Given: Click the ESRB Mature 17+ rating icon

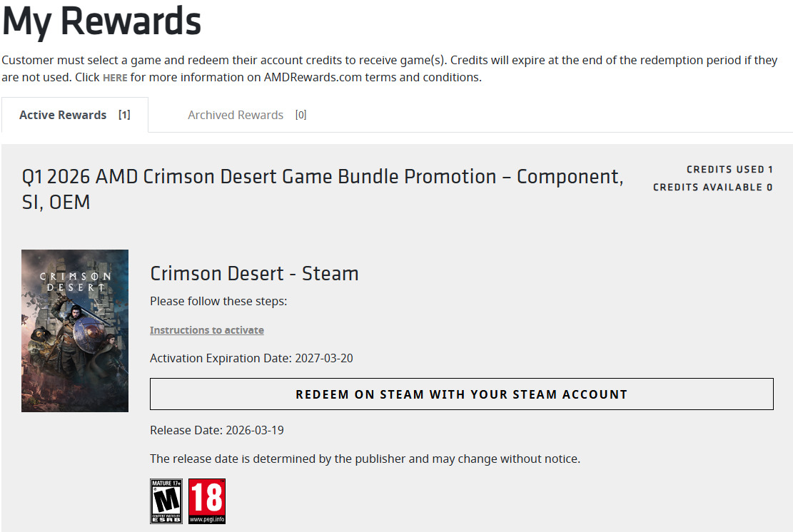Looking at the screenshot, I should point(166,501).
